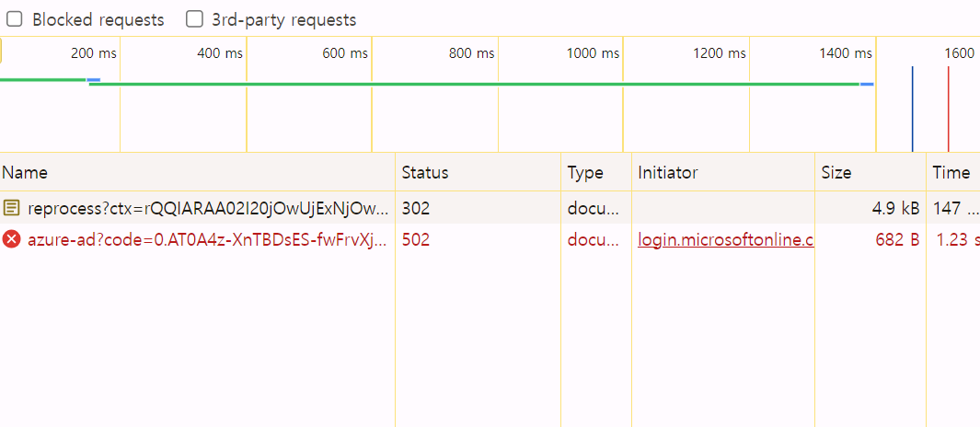This screenshot has height=427, width=980.
Task: Click the blue DOMContentLoaded line in timeline
Action: point(913,109)
